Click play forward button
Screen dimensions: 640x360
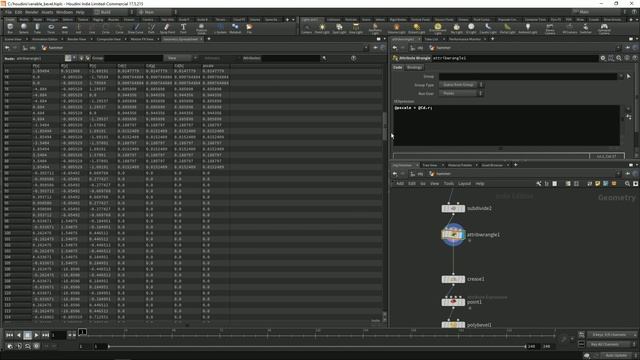[x=36, y=335]
